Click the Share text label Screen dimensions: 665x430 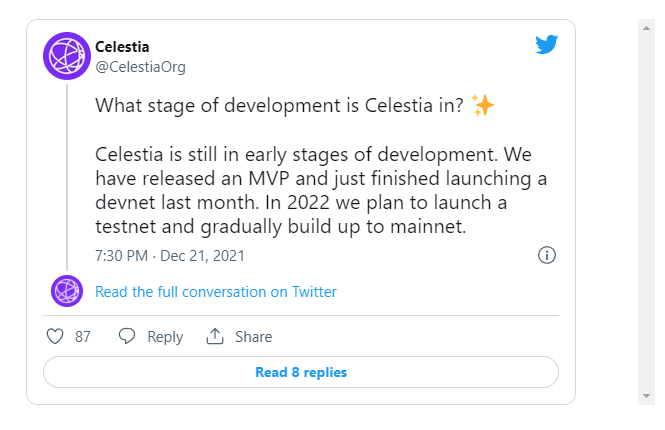[254, 337]
